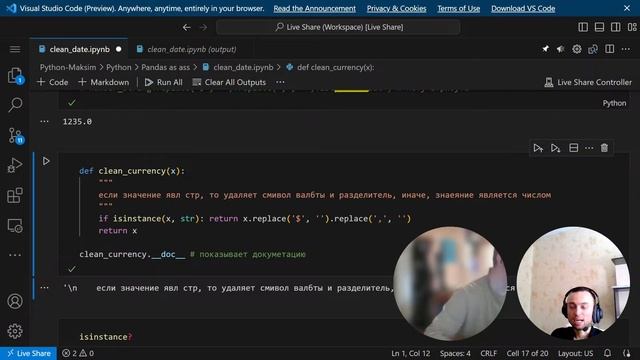Screen dimensions: 640x360
Task: Open Read the Announcement link
Action: [x=314, y=9]
